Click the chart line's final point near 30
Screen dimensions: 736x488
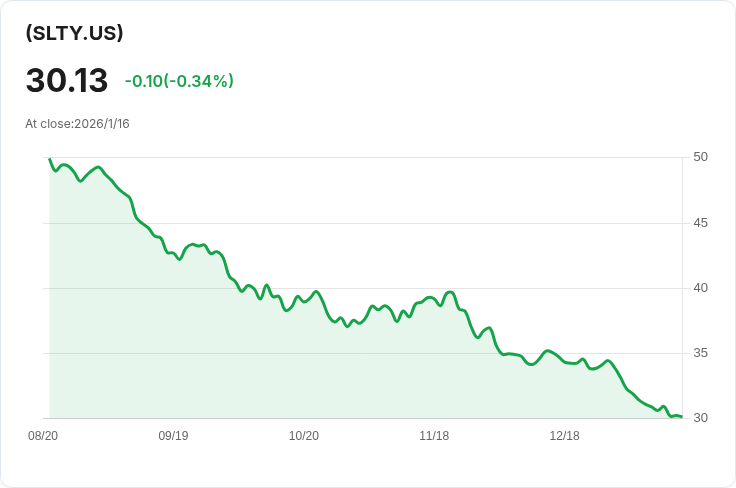(x=681, y=417)
